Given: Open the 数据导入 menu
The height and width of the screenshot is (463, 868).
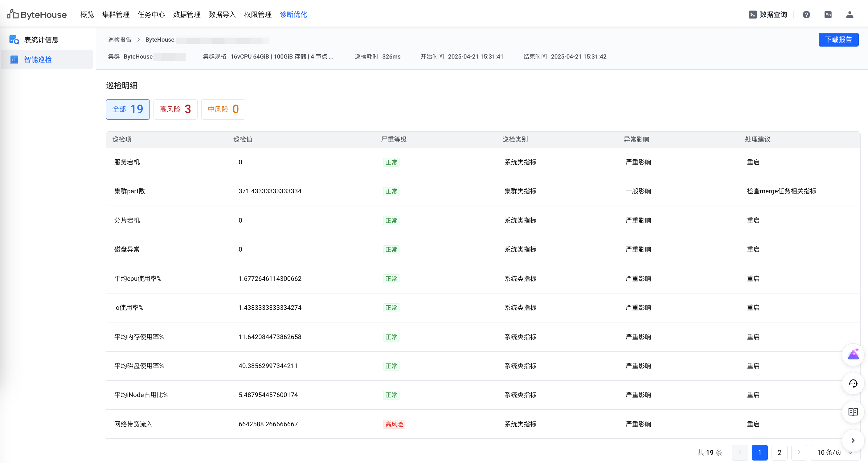Looking at the screenshot, I should pyautogui.click(x=222, y=14).
